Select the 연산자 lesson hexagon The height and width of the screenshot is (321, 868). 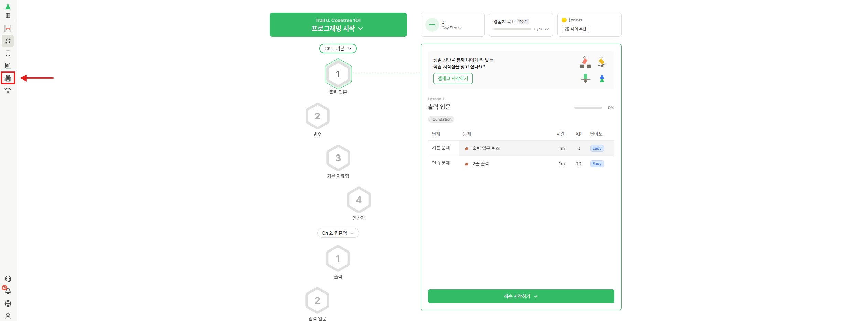359,200
